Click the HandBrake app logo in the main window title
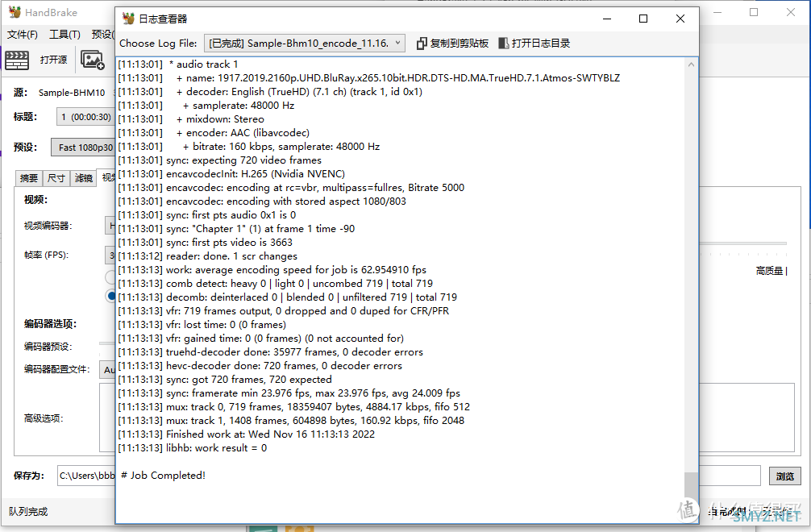Viewport: 811px width, 532px height. 15,12
